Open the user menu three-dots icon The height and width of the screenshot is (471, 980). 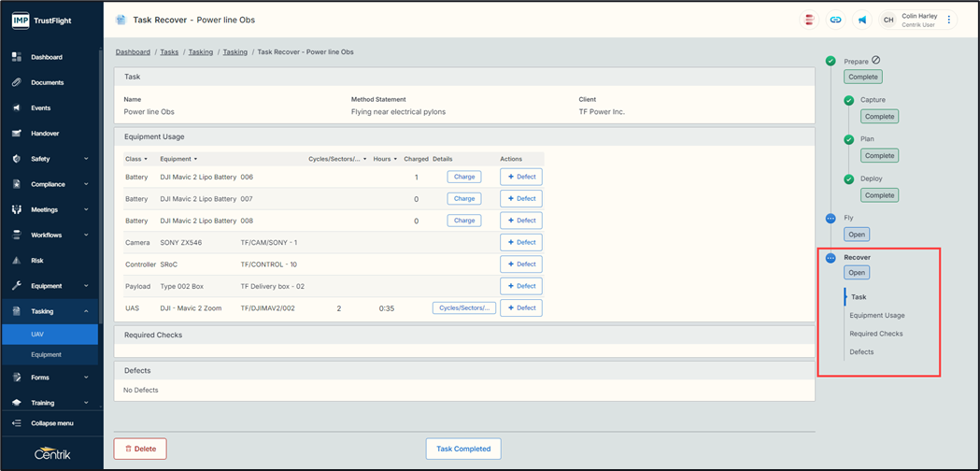tap(949, 20)
